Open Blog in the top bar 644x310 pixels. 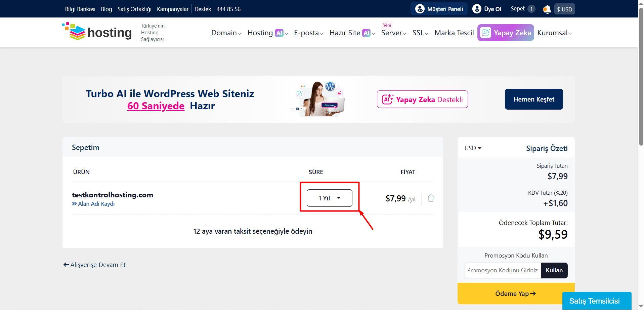(106, 9)
